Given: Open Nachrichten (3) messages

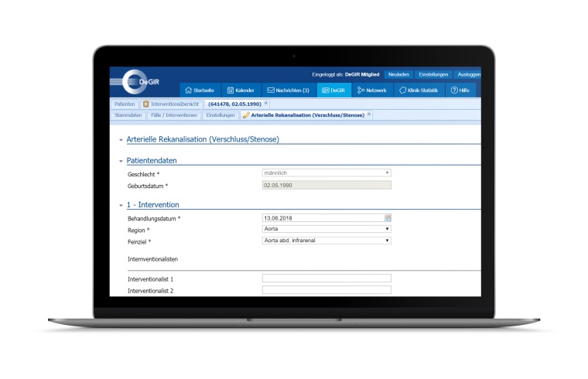Looking at the screenshot, I should tap(288, 90).
